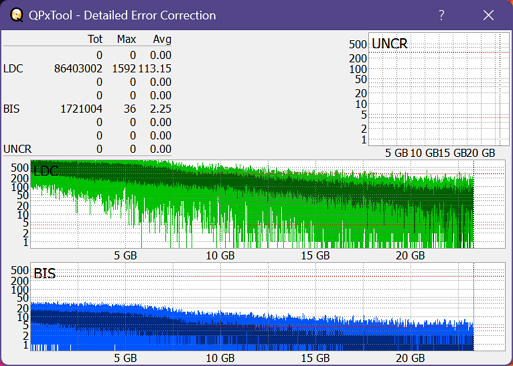Open the help question mark button
This screenshot has height=366, width=513.
[441, 15]
